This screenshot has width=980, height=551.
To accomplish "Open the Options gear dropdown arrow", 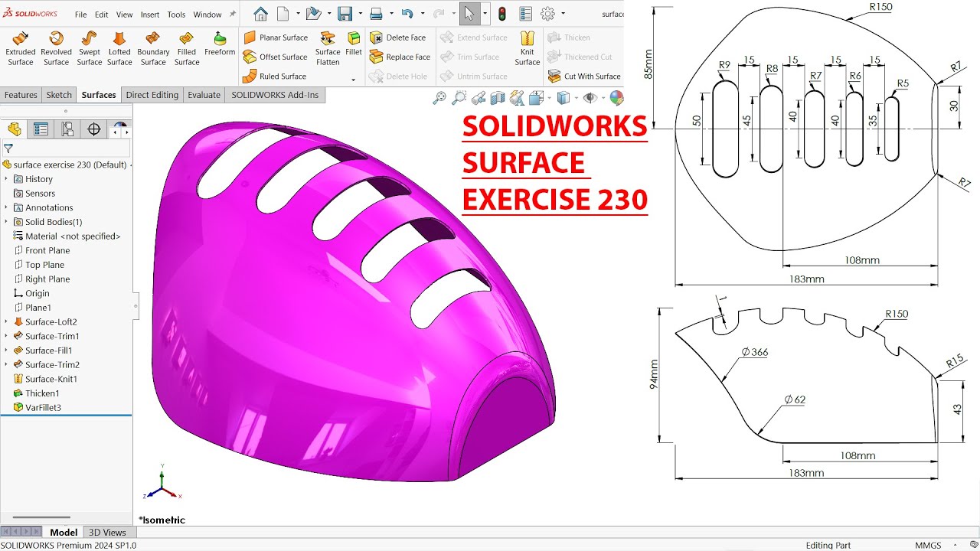I will pos(563,14).
